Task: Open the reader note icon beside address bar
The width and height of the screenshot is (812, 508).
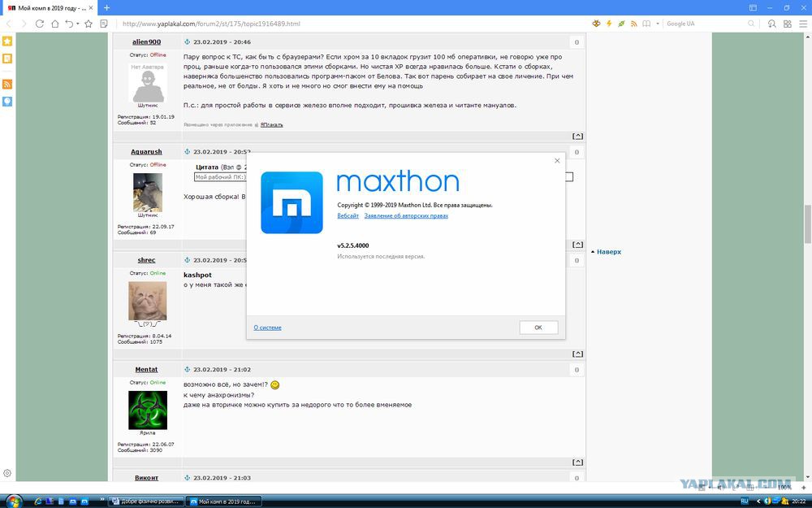Action: click(x=104, y=24)
